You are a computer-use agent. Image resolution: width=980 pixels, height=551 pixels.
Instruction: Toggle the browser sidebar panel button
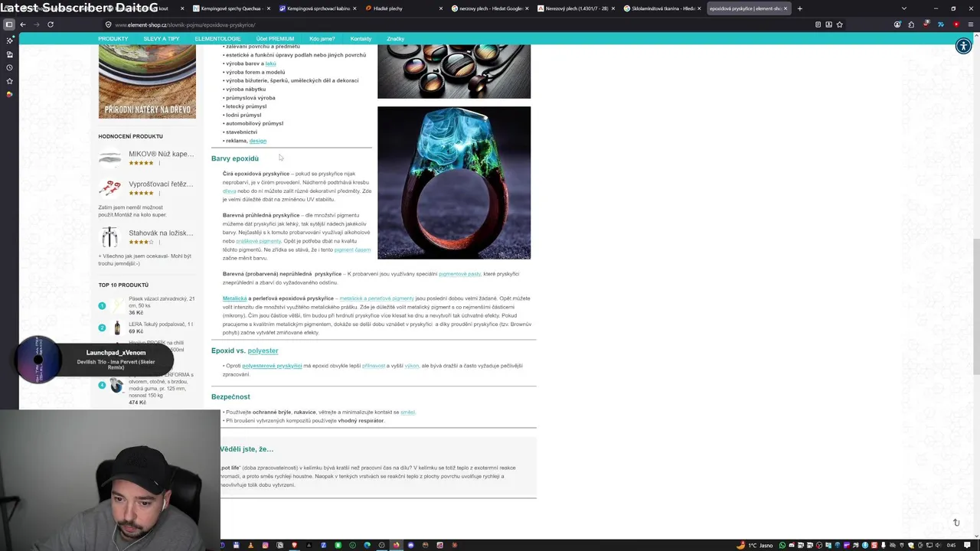click(x=9, y=24)
